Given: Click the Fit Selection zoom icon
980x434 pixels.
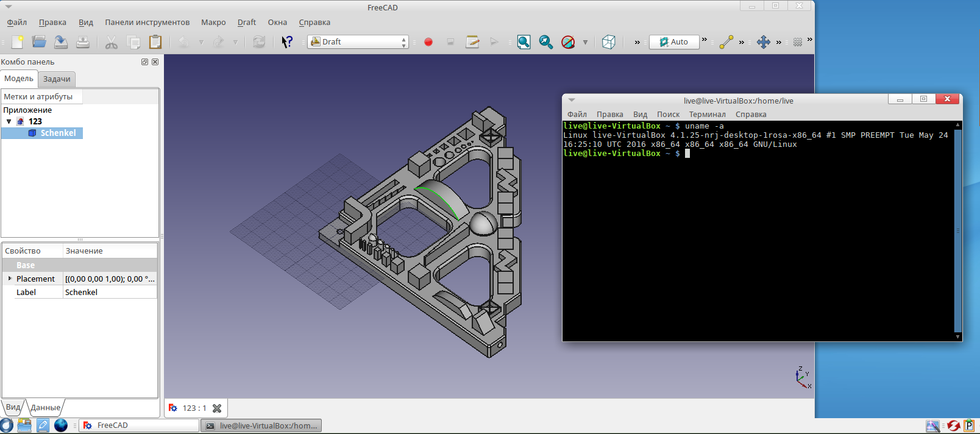Looking at the screenshot, I should tap(545, 42).
